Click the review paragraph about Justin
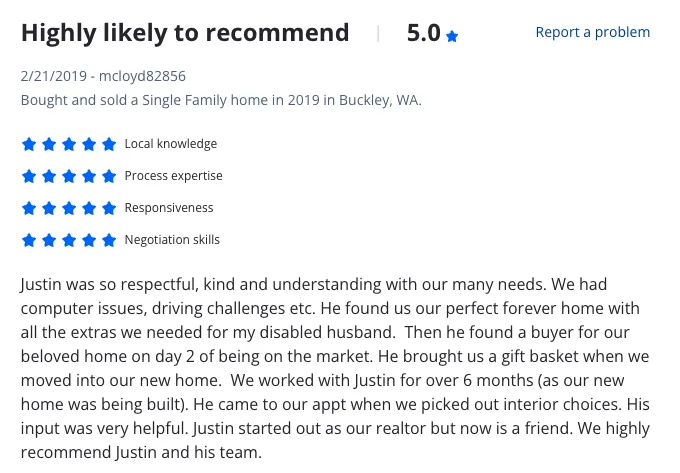Image resolution: width=680 pixels, height=473 pixels. (335, 368)
